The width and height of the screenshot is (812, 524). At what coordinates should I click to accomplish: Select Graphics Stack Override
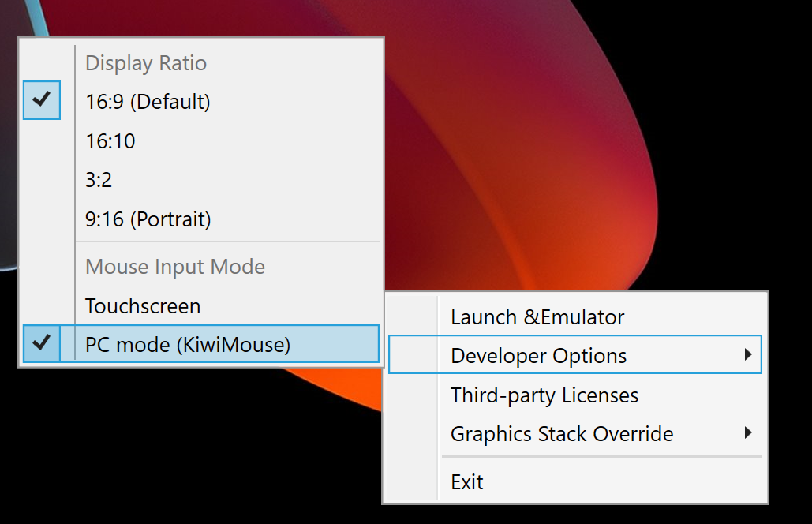[561, 433]
